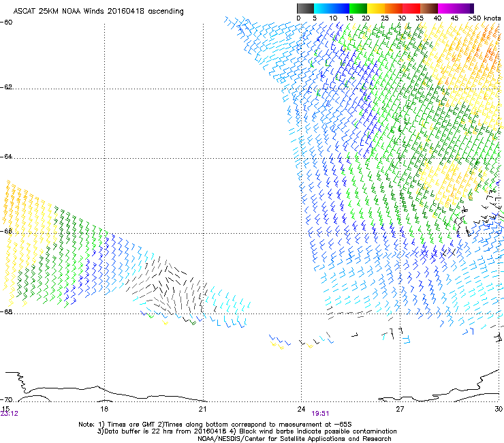504x443 pixels.
Task: Click the yellow 20-25 knots color swatch
Action: 376,8
